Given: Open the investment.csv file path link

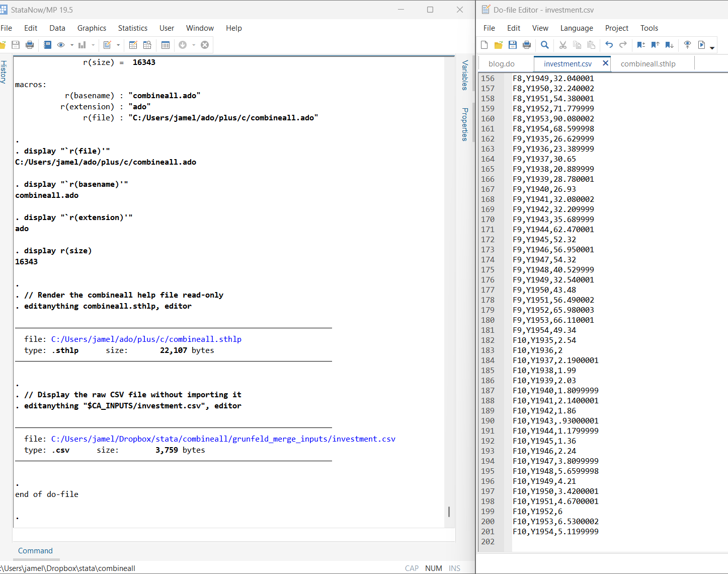Looking at the screenshot, I should pos(223,439).
